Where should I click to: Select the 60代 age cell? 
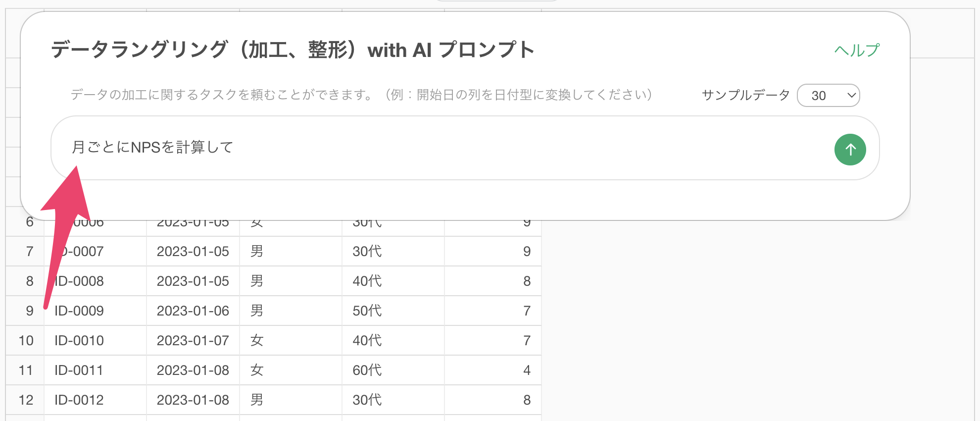367,370
